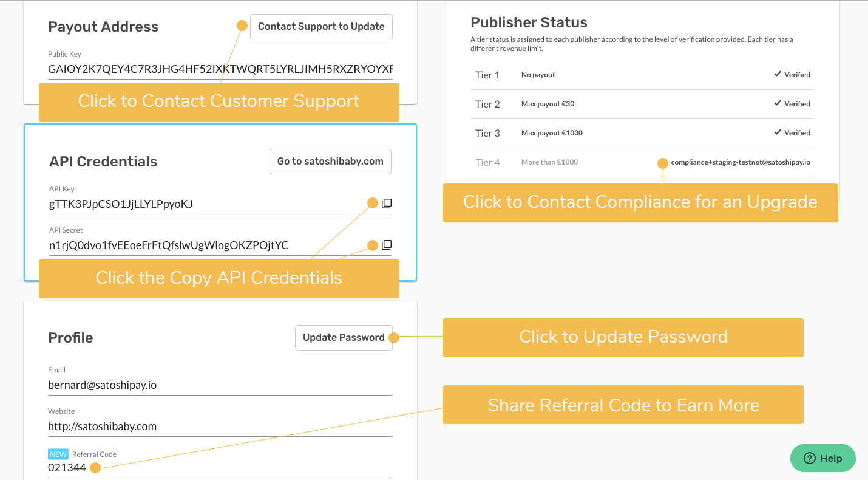868x480 pixels.
Task: Open the Go to satoshibaby.com button
Action: coord(330,162)
